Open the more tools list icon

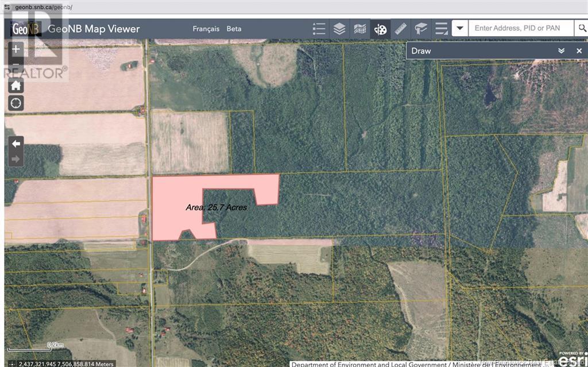click(x=442, y=29)
